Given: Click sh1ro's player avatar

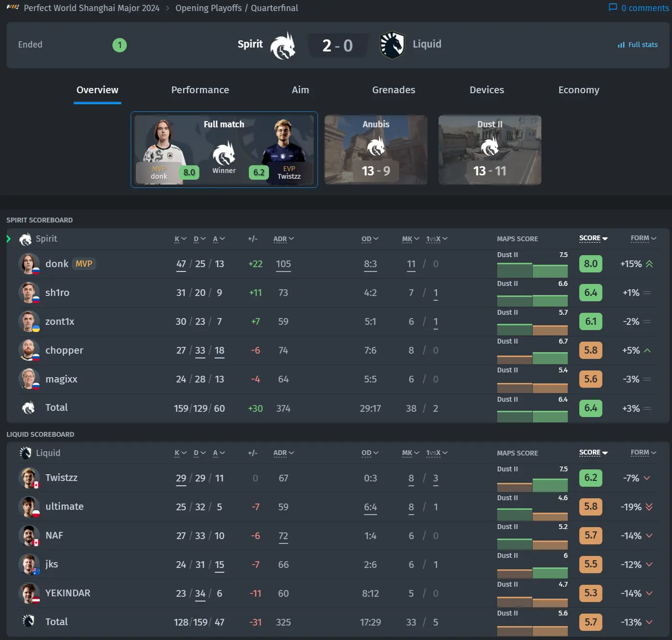Looking at the screenshot, I should (29, 293).
